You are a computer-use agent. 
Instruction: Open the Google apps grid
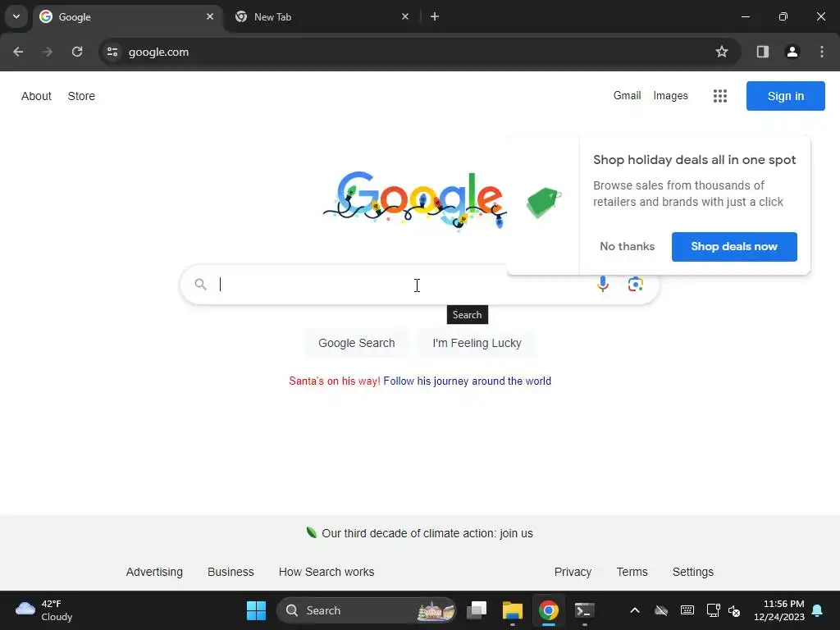(720, 96)
